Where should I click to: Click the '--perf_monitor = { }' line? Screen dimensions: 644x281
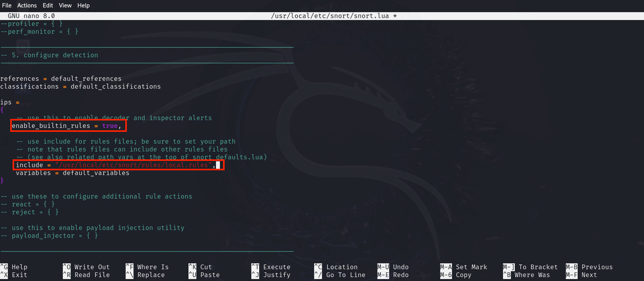coord(39,31)
